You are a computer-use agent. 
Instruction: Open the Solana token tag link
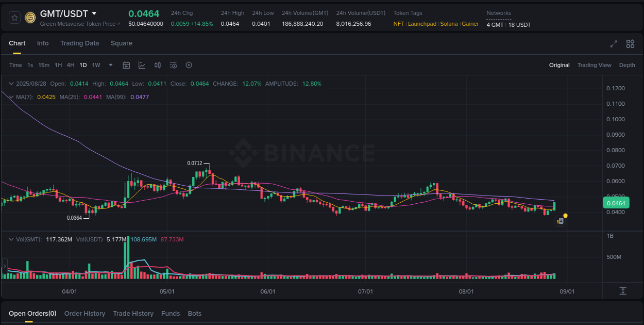(x=449, y=24)
